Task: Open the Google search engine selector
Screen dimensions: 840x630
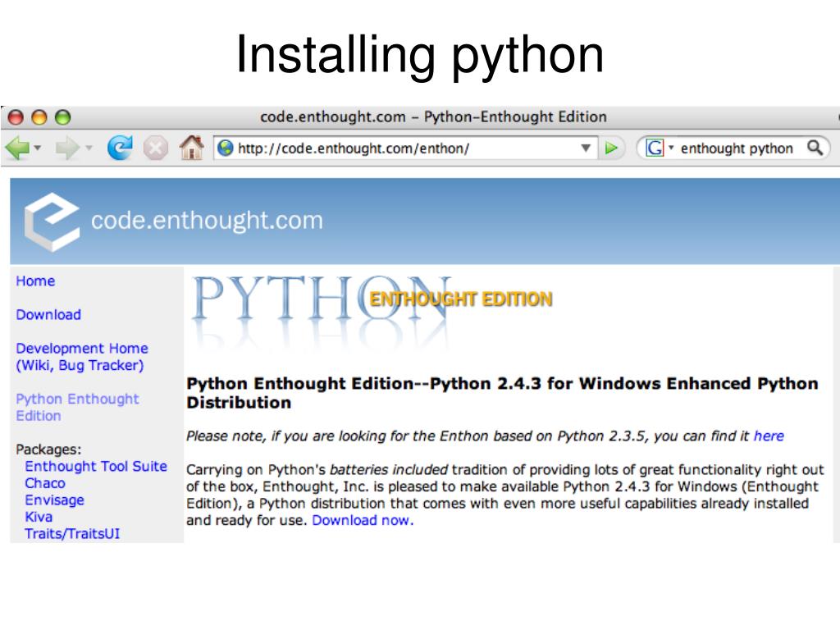Action: point(659,148)
